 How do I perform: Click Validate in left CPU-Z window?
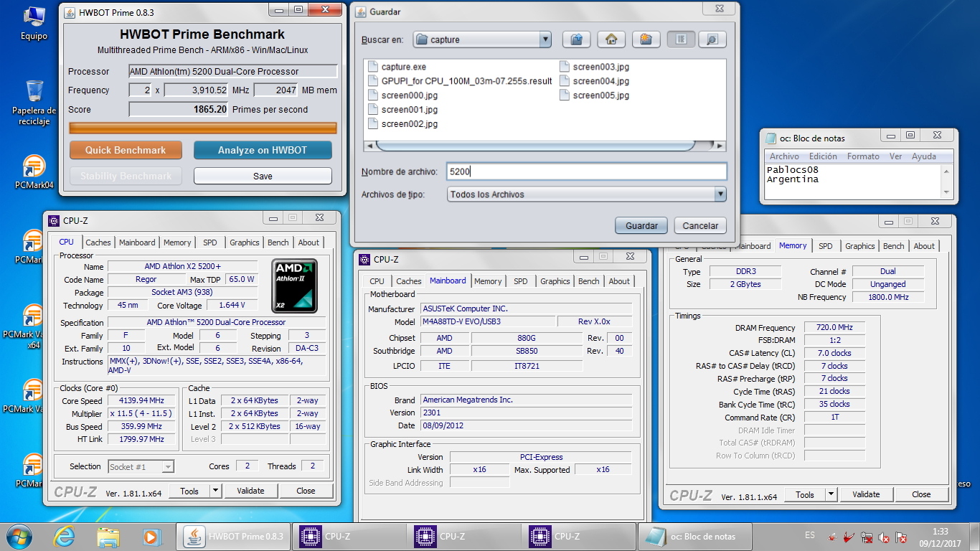250,491
